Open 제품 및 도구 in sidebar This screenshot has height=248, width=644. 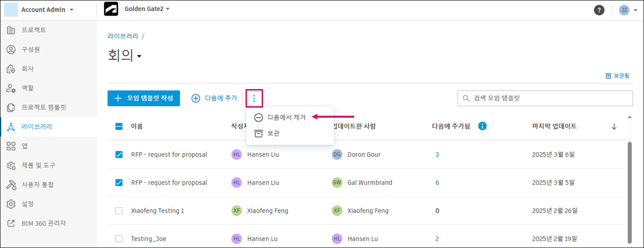click(38, 166)
